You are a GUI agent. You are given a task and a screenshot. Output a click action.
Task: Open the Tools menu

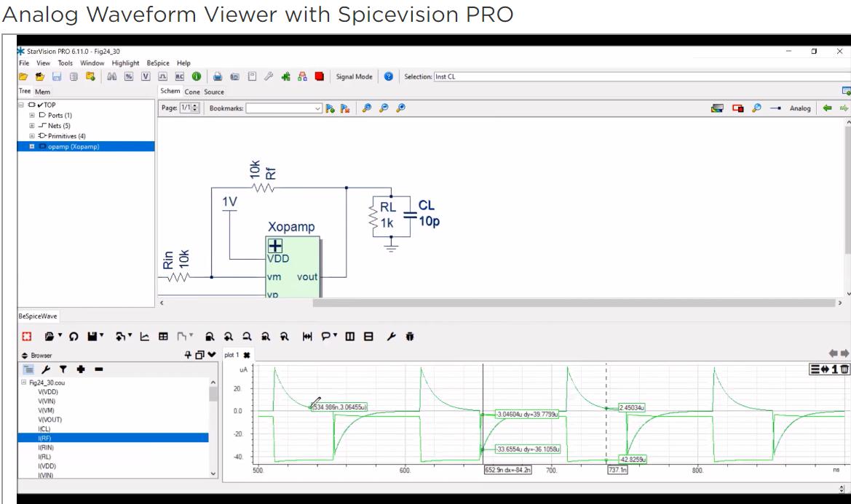click(65, 63)
